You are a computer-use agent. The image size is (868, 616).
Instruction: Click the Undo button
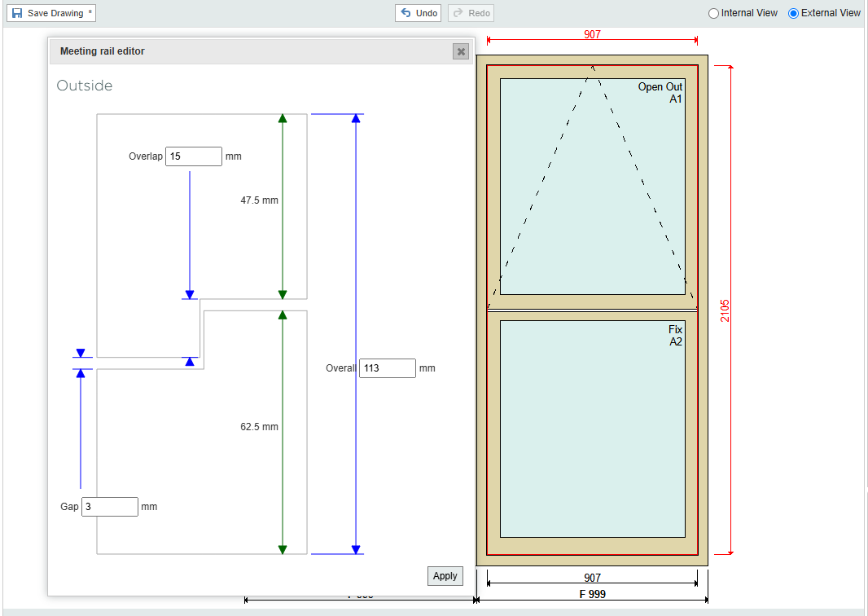tap(419, 13)
